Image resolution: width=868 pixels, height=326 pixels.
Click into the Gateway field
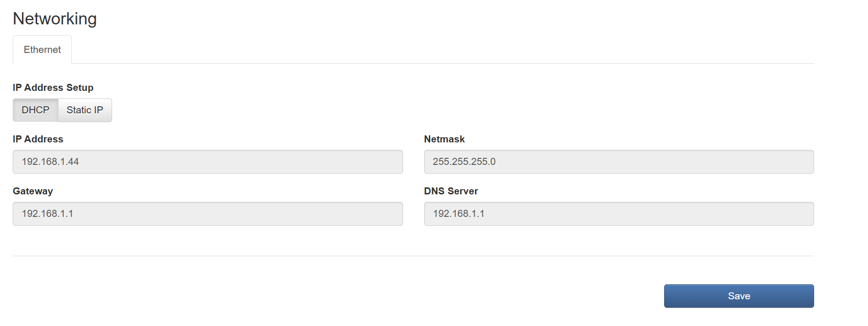(208, 214)
